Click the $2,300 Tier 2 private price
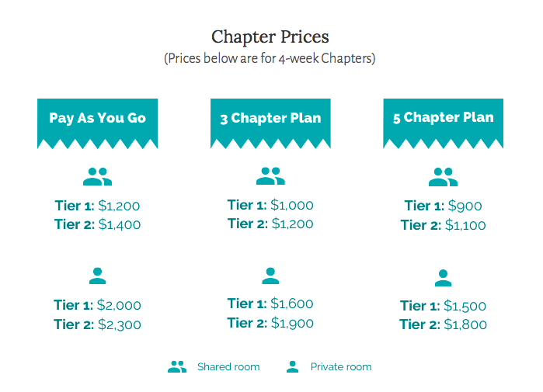The height and width of the screenshot is (392, 543). [119, 325]
